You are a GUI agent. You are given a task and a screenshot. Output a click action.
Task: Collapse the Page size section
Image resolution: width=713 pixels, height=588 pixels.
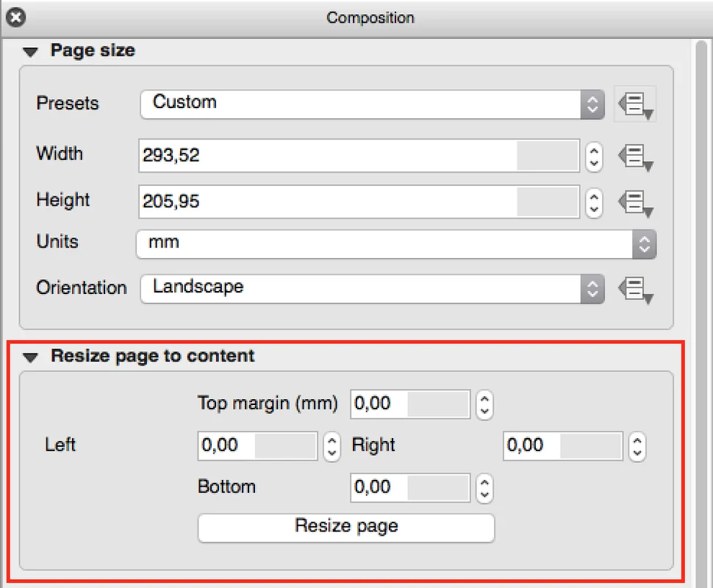click(30, 51)
